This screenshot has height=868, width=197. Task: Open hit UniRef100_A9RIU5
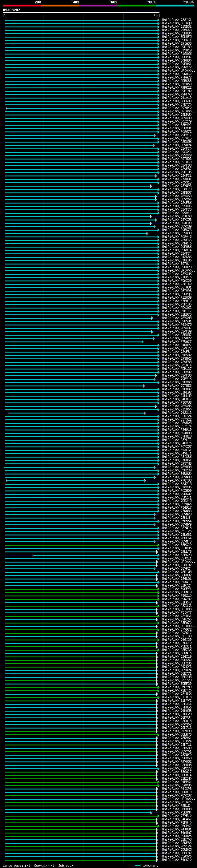tap(176, 172)
